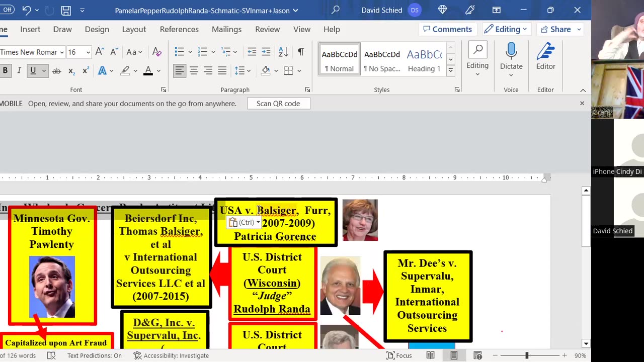Align text to the right

[208, 71]
